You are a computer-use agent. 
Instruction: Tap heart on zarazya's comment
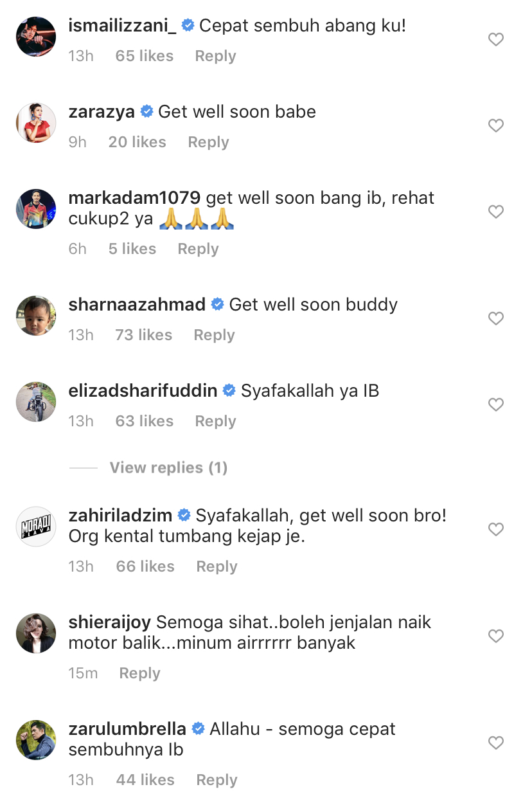point(496,126)
